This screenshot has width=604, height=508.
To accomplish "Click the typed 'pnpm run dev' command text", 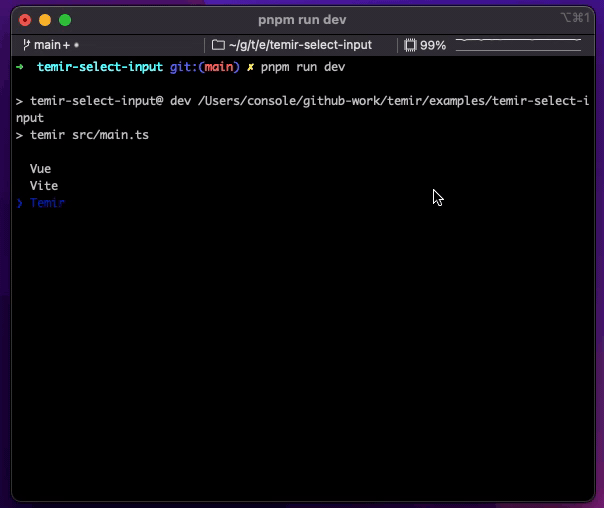I will [x=303, y=67].
